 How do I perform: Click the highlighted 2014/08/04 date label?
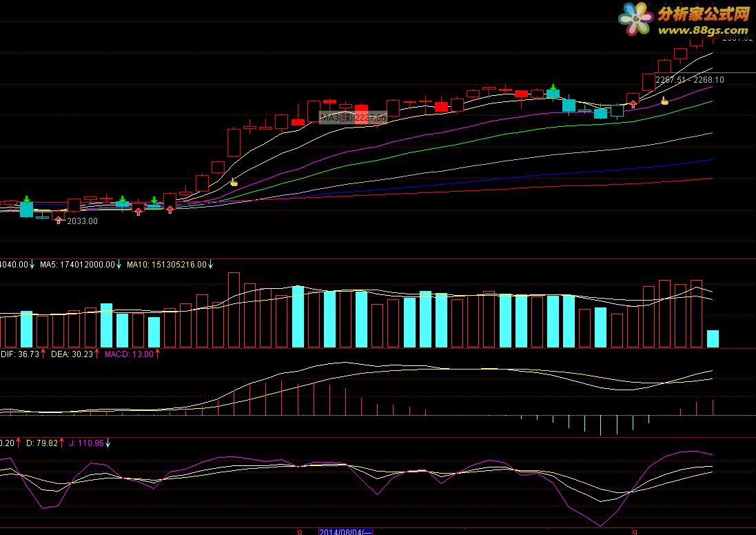tap(345, 532)
